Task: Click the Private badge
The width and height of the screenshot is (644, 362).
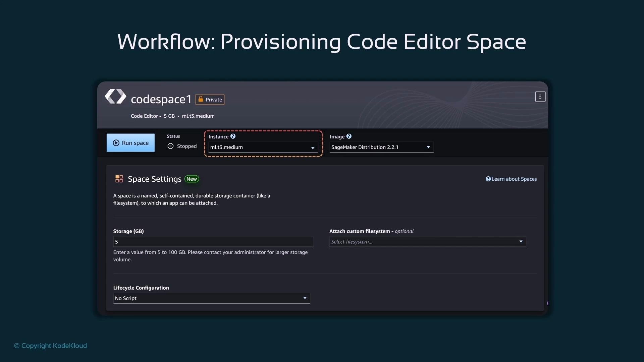Action: point(210,100)
